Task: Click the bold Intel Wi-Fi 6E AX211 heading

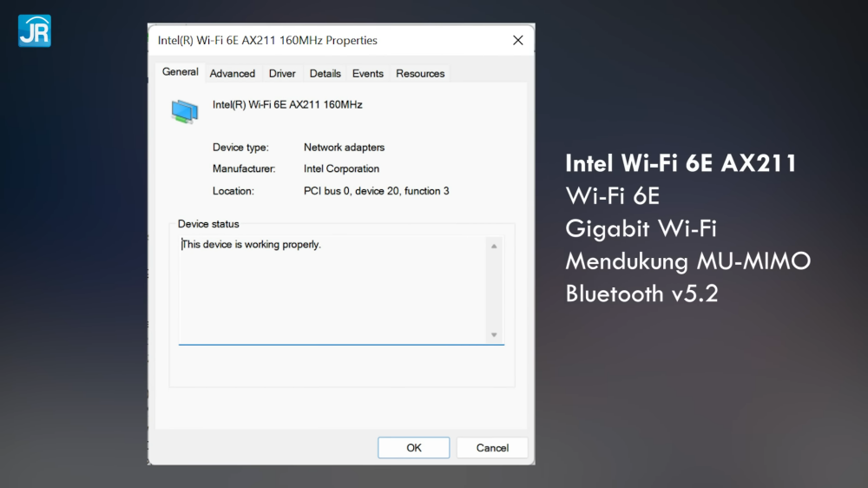Action: 681,163
